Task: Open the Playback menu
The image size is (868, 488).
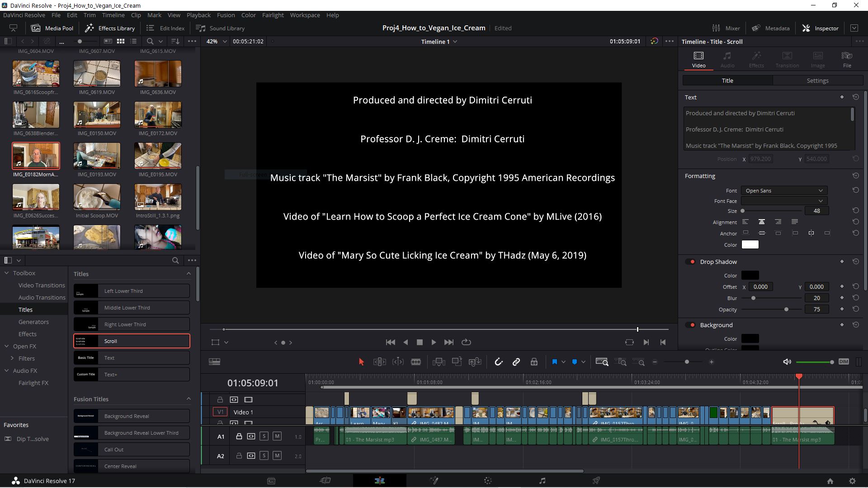Action: pyautogui.click(x=198, y=15)
